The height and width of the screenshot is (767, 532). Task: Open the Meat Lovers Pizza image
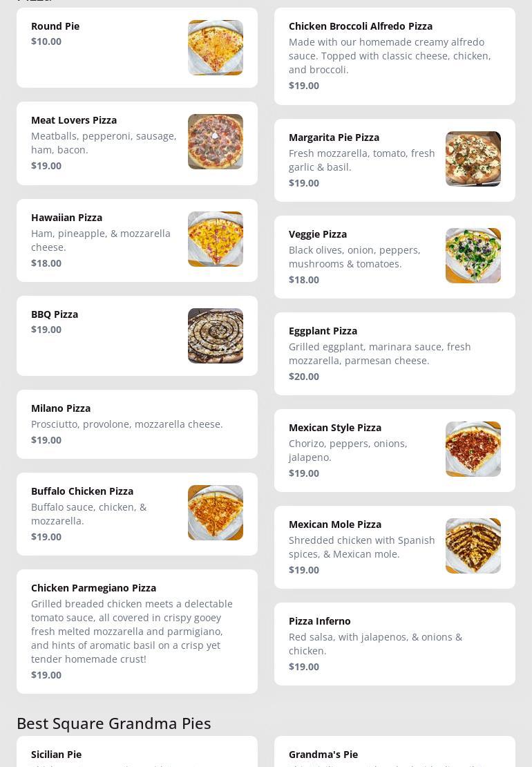215,142
